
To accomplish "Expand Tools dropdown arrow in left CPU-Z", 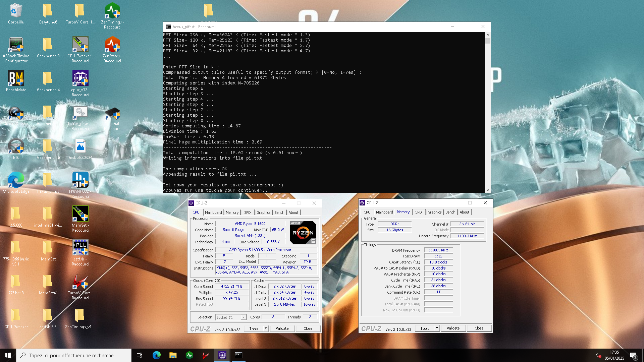I will (x=266, y=328).
